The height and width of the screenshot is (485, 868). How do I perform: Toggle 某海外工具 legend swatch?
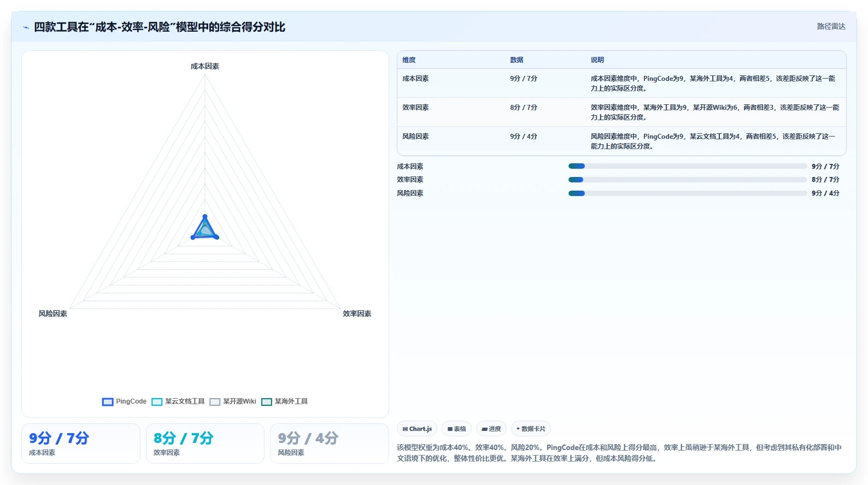[x=267, y=402]
